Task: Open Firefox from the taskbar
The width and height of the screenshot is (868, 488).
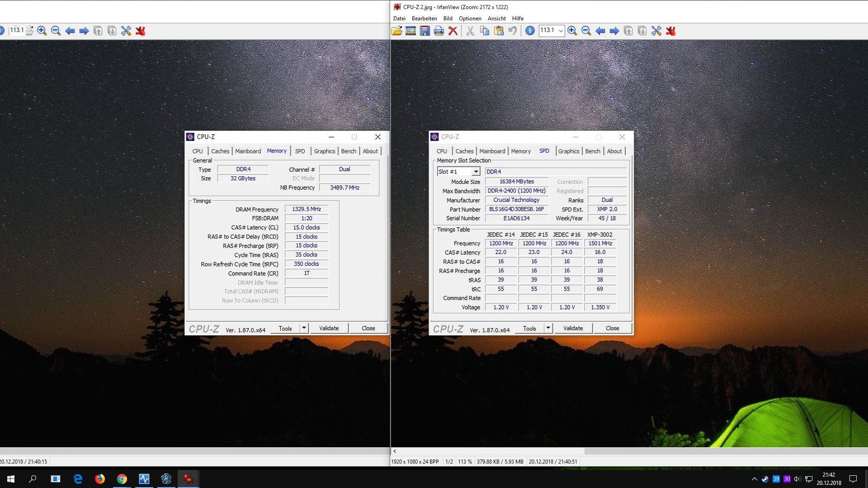Action: [99, 479]
